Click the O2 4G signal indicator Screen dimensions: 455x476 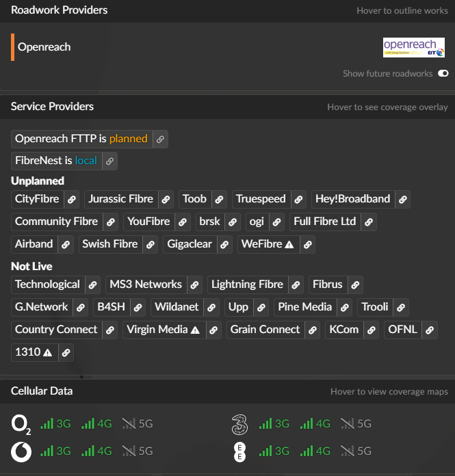click(96, 424)
